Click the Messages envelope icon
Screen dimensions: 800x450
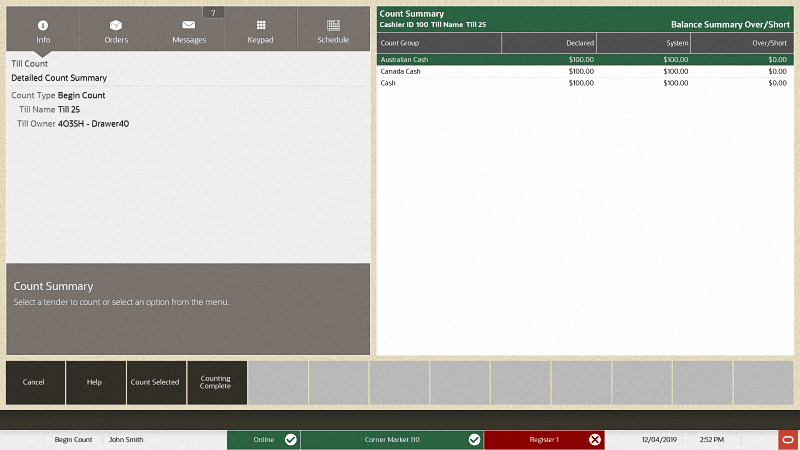point(189,24)
